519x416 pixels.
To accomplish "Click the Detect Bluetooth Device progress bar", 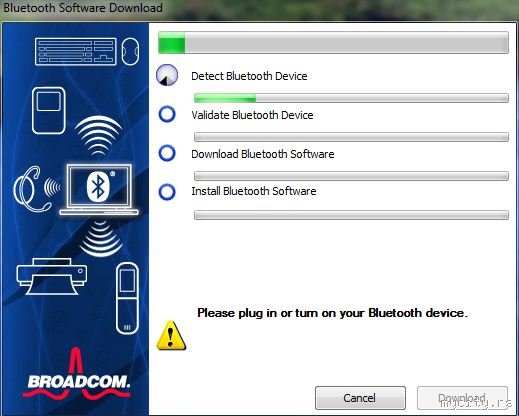I will coord(351,98).
